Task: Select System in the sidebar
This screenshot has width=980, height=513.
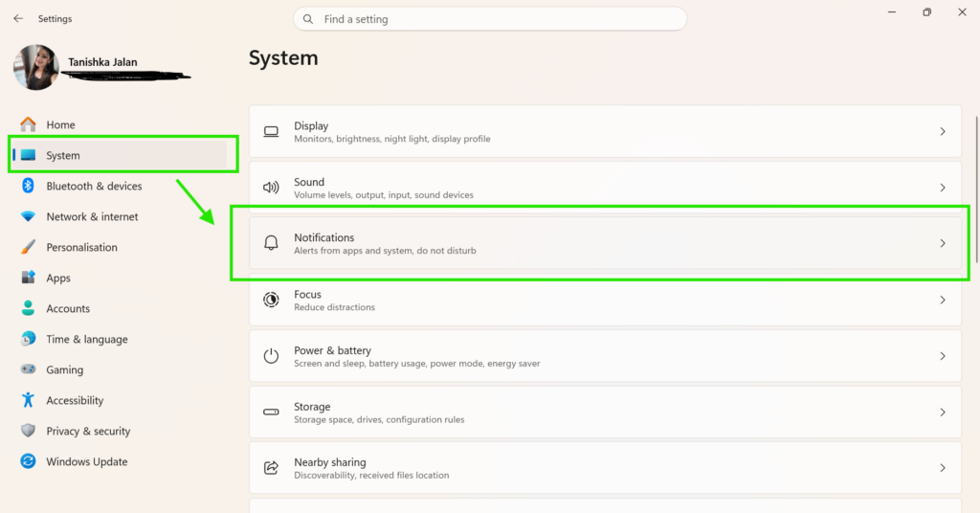Action: pyautogui.click(x=119, y=155)
